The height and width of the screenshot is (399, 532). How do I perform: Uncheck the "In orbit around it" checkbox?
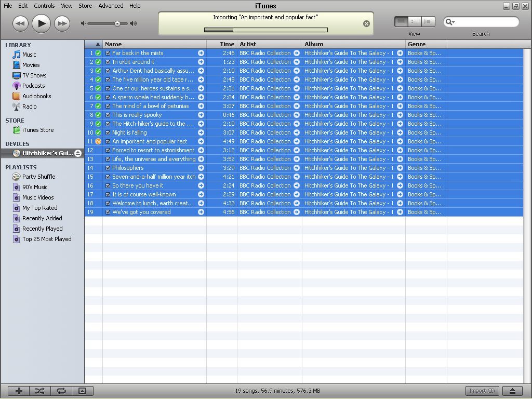tap(108, 62)
